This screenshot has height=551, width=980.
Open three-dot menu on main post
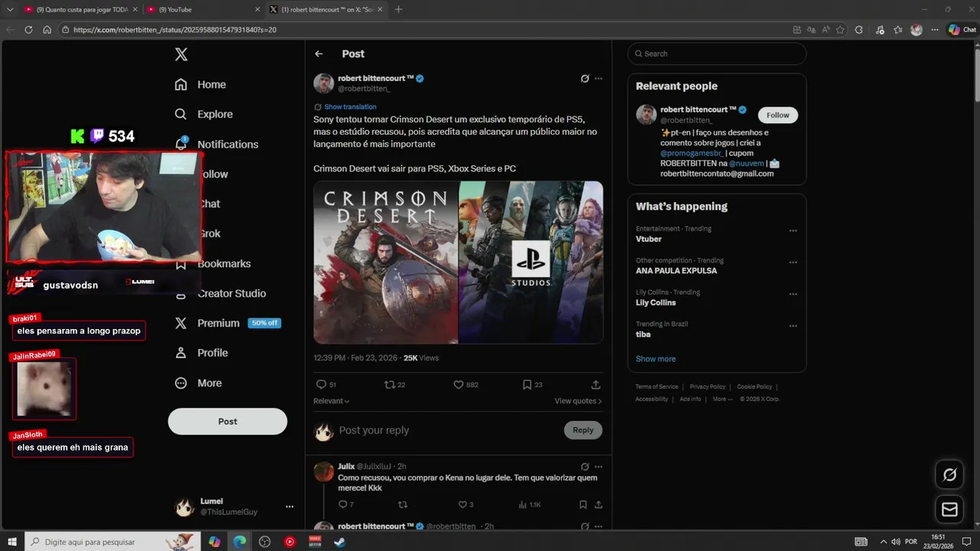tap(599, 79)
